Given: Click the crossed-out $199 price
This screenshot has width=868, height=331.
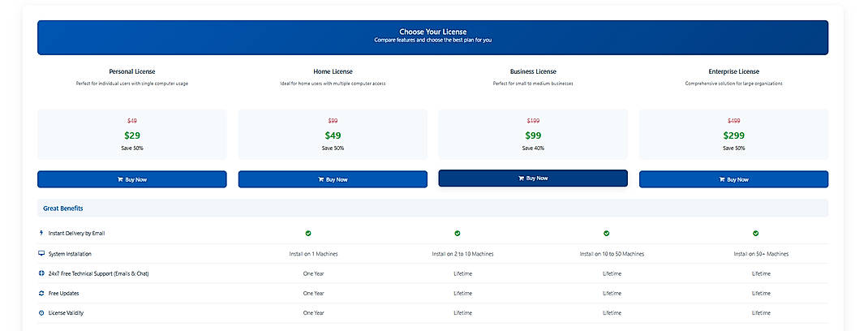Looking at the screenshot, I should [533, 121].
